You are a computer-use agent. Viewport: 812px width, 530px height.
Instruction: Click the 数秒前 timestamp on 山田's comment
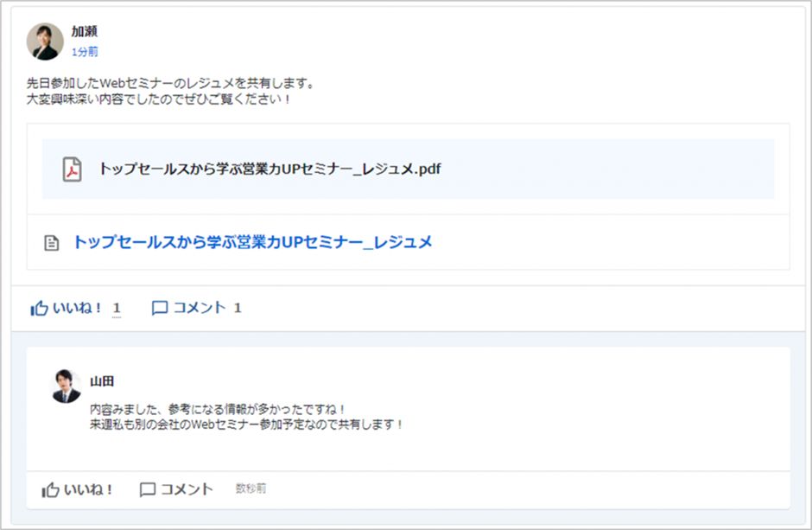click(x=251, y=489)
